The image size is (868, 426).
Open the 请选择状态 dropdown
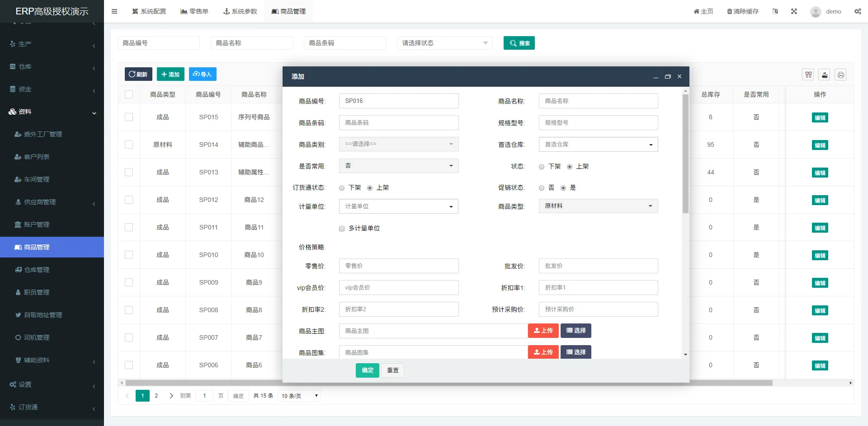click(x=444, y=43)
